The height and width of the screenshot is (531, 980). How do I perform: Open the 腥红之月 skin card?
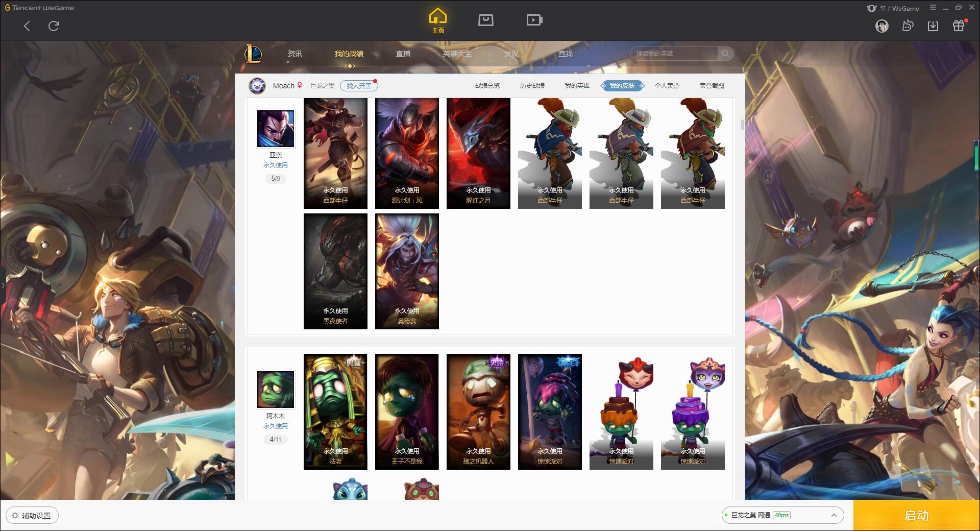(x=478, y=153)
